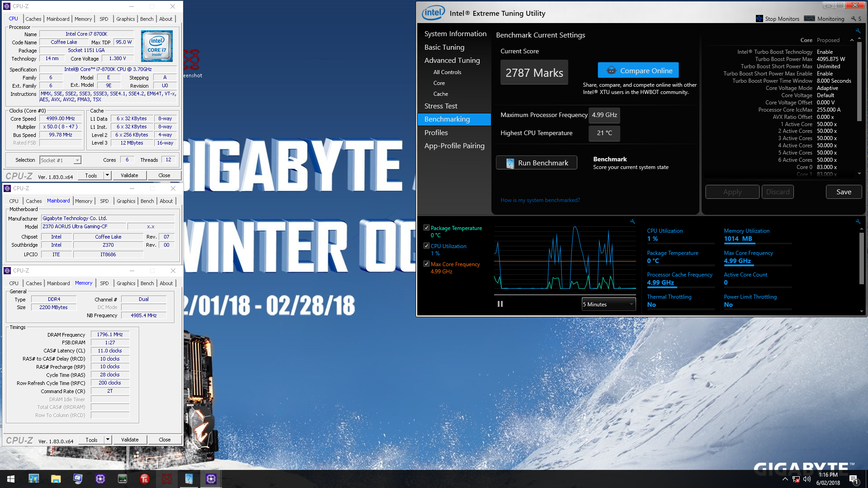This screenshot has height=488, width=868.
Task: Open the first purple CPU-Z icon on taskbar
Action: pos(100,479)
